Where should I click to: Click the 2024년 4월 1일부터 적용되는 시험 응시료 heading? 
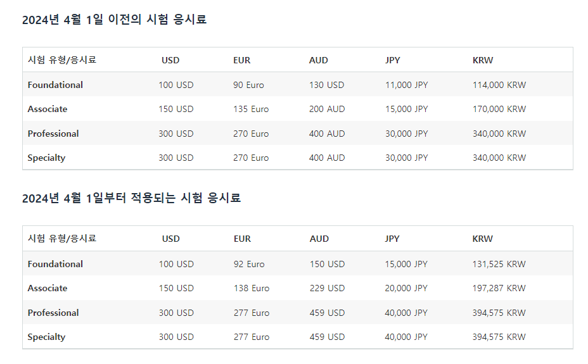click(x=131, y=198)
